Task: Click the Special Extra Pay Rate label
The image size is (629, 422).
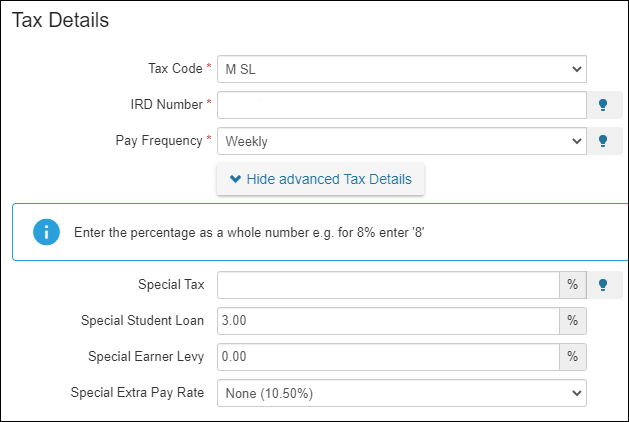Action: tap(137, 392)
